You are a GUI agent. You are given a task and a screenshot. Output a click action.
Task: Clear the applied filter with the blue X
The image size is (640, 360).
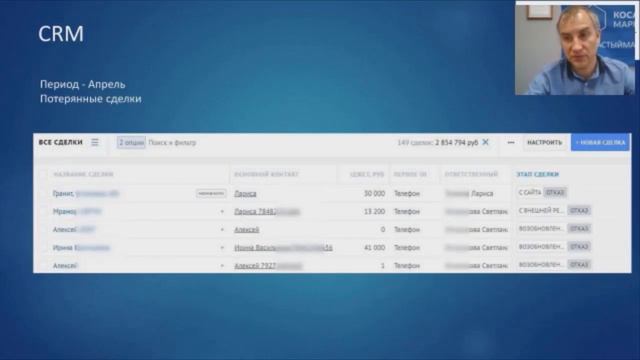click(x=485, y=142)
